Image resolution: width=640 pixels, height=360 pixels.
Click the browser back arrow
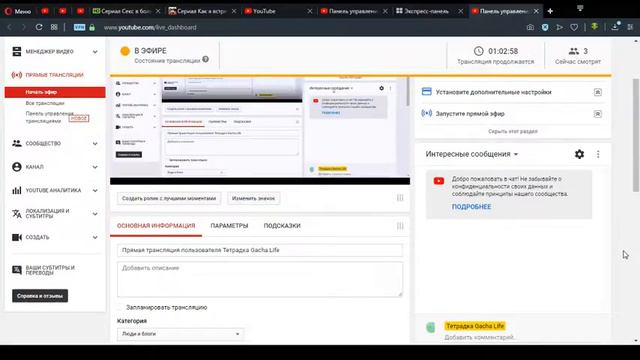tap(9, 27)
